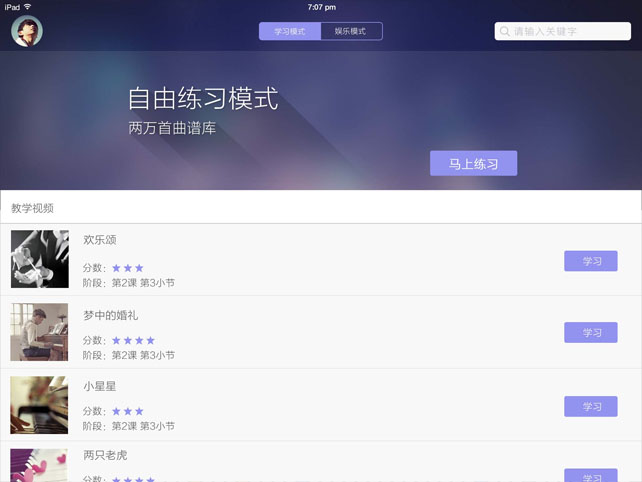Viewport: 642px width, 482px height.
Task: Click the star rating of 小星星
Action: [x=128, y=411]
